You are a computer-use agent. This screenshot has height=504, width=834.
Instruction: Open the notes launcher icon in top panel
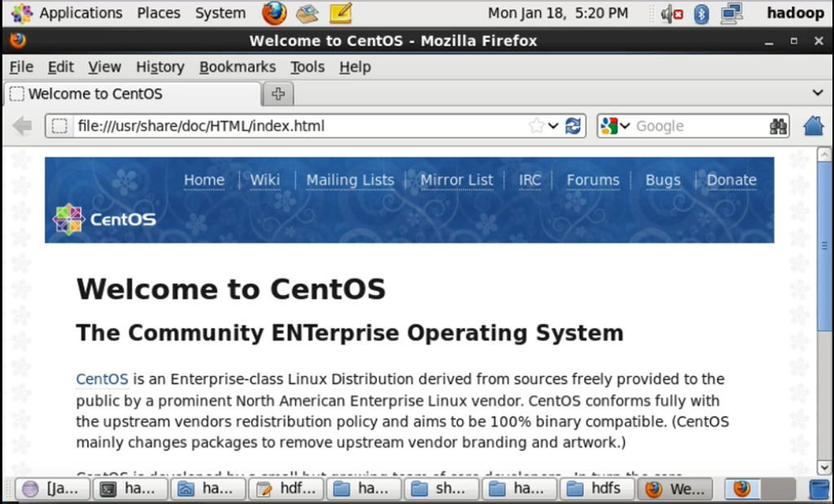click(x=341, y=13)
